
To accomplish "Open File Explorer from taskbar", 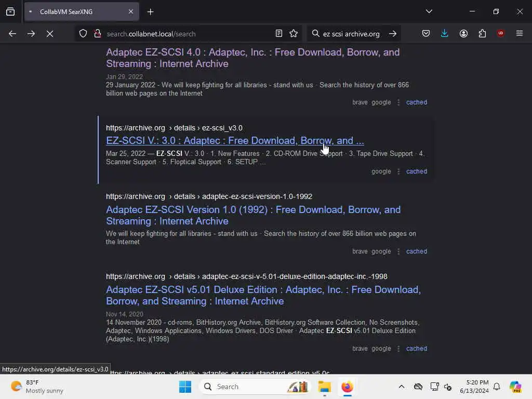I will pos(324,387).
